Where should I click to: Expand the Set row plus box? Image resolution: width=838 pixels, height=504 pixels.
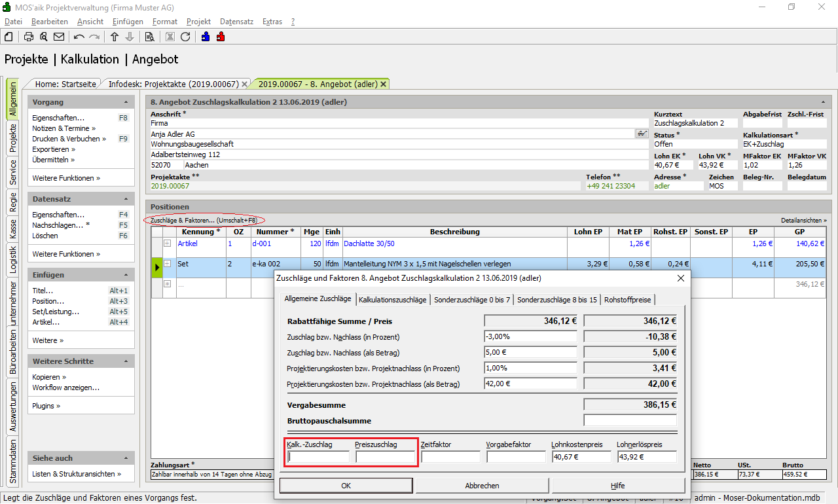167,264
